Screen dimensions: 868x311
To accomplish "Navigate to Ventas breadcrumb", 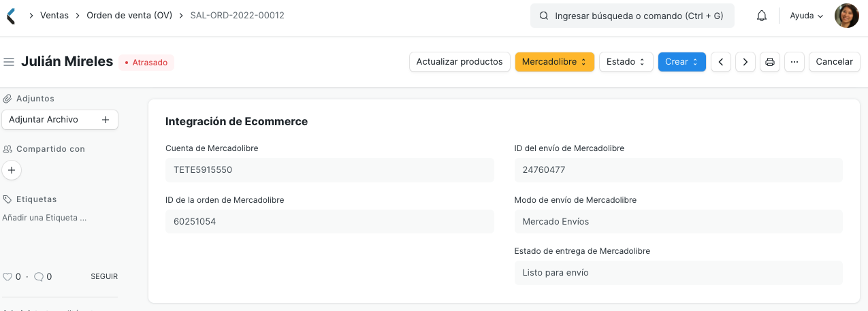I will pyautogui.click(x=54, y=16).
